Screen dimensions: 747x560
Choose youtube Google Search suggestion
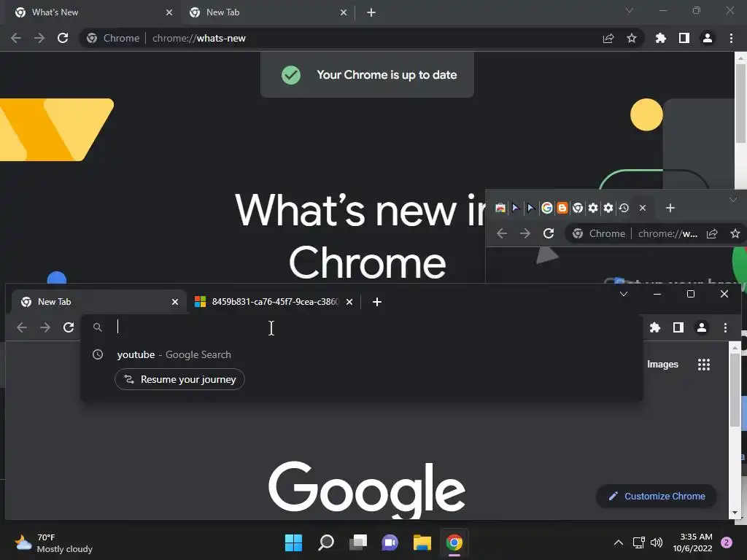point(362,355)
